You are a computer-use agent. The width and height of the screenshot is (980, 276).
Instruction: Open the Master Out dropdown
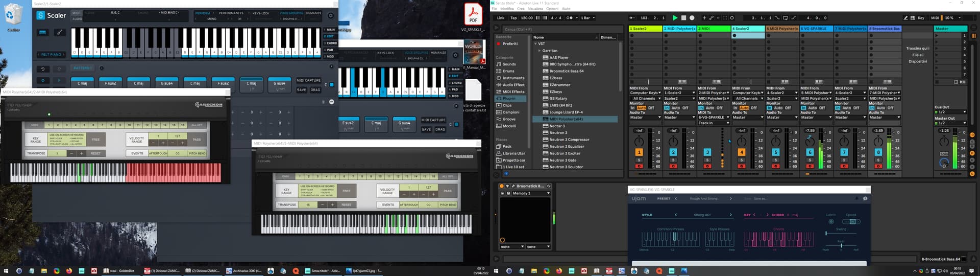950,123
